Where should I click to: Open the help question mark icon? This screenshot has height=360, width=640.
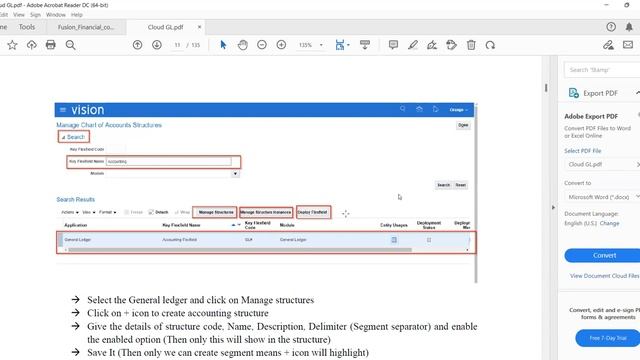point(611,27)
